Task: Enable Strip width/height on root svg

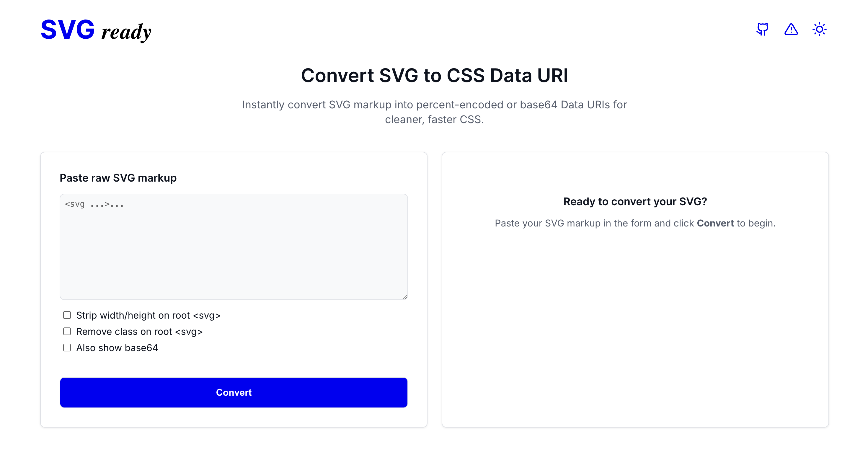Action: 67,315
